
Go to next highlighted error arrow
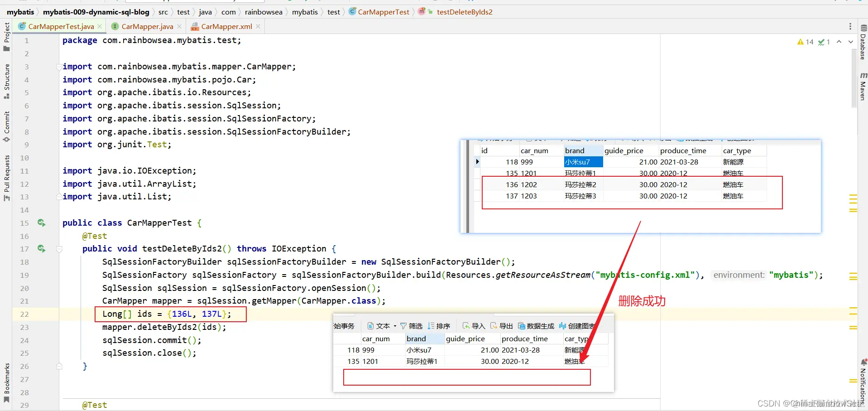851,42
